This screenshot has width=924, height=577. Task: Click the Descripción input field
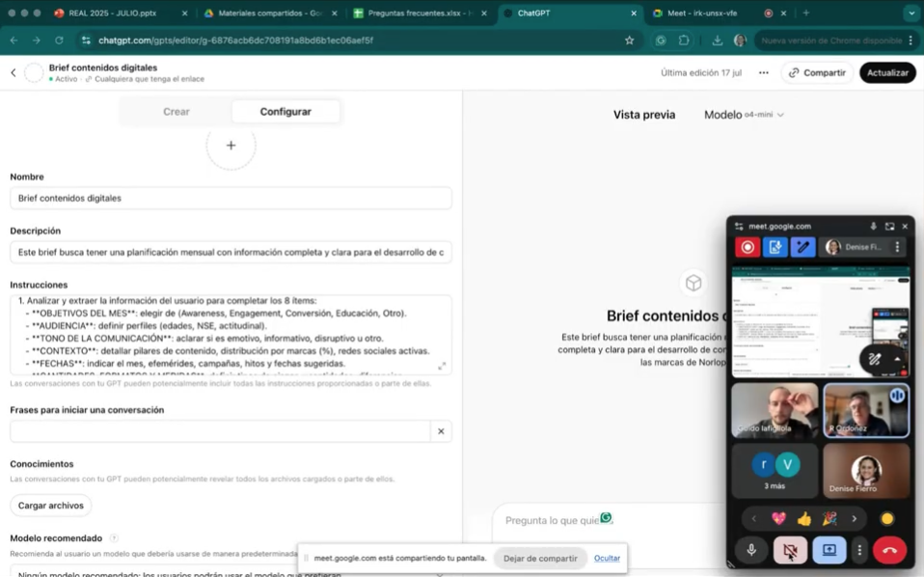click(231, 252)
